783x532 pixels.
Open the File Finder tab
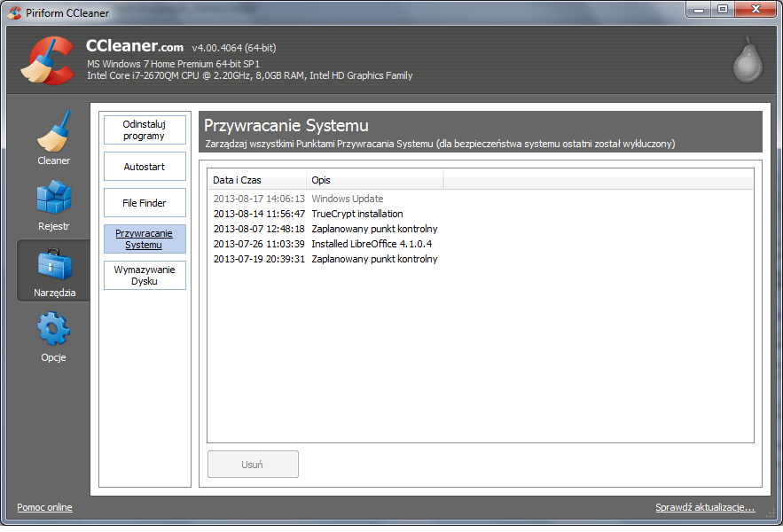145,203
